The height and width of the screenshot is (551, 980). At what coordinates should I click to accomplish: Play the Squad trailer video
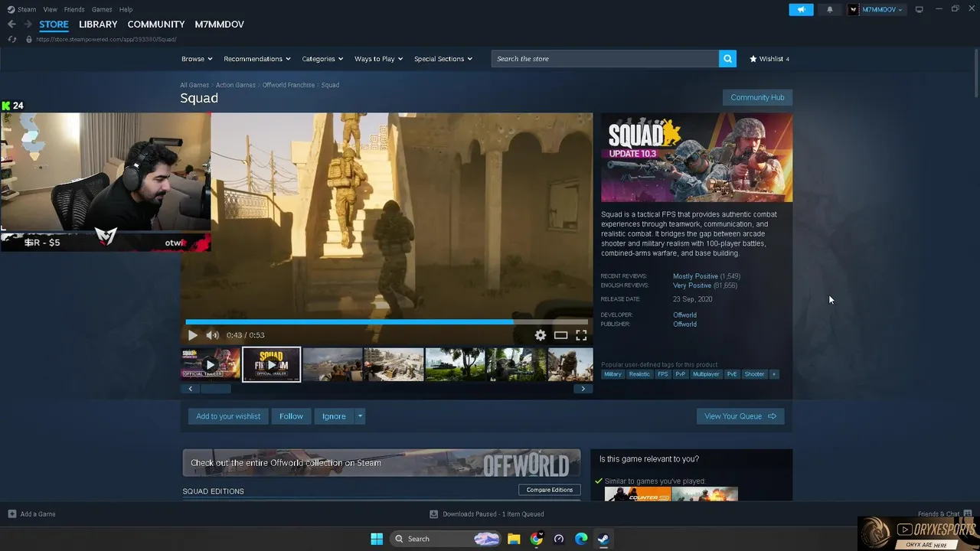click(193, 335)
